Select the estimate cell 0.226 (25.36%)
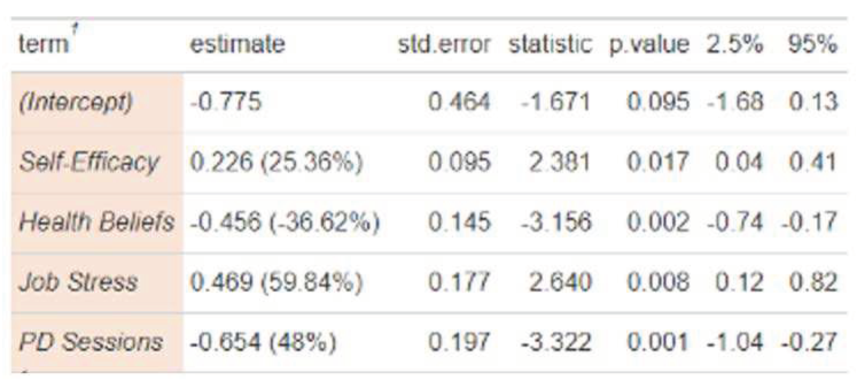Screen dimensions: 868x386 [276, 162]
